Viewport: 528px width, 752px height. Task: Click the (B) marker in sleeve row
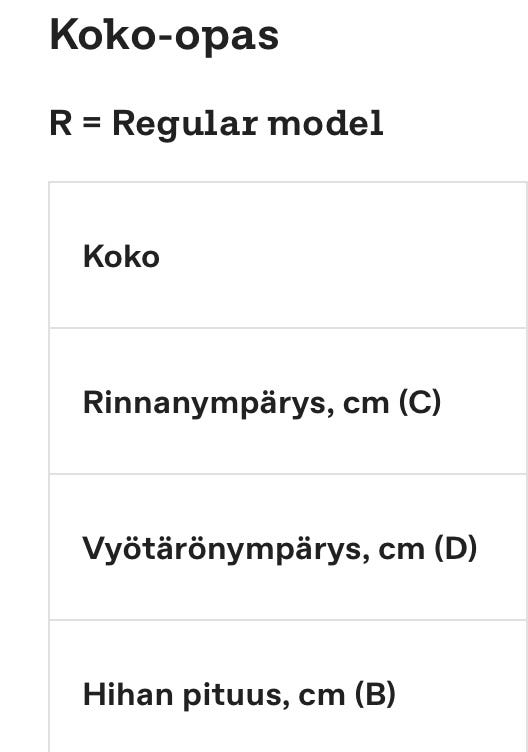(x=375, y=694)
